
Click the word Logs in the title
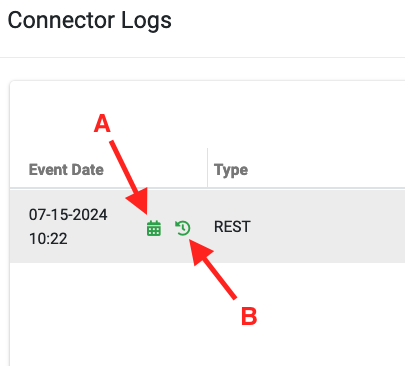(x=146, y=21)
